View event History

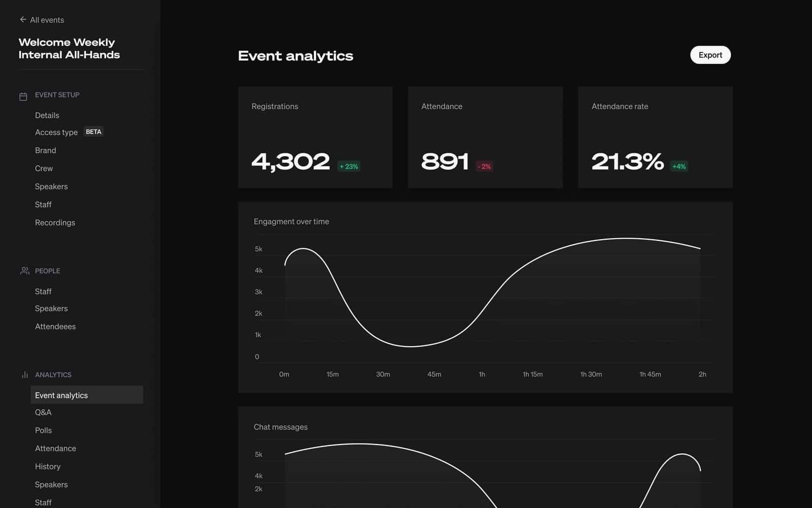click(x=48, y=466)
